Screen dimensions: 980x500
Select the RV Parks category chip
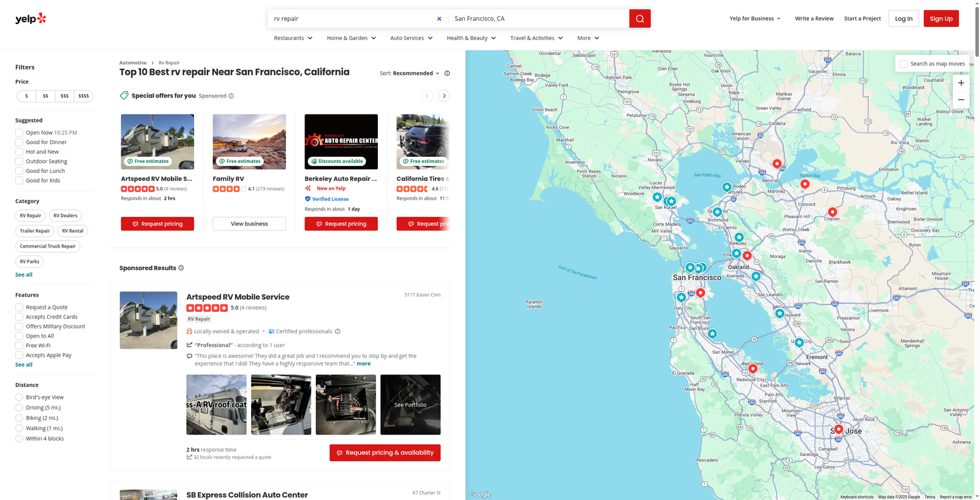click(29, 262)
